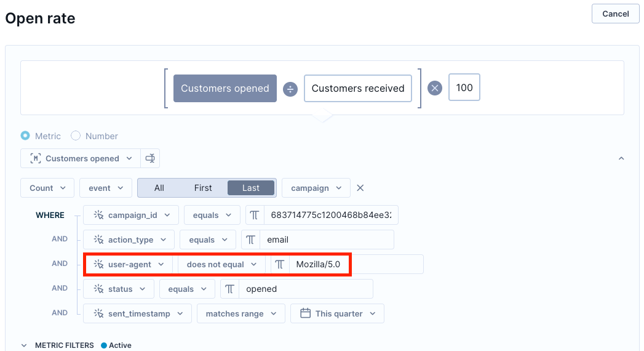This screenshot has height=351, width=644.
Task: Collapse the metric definition with the up chevron
Action: coord(621,158)
